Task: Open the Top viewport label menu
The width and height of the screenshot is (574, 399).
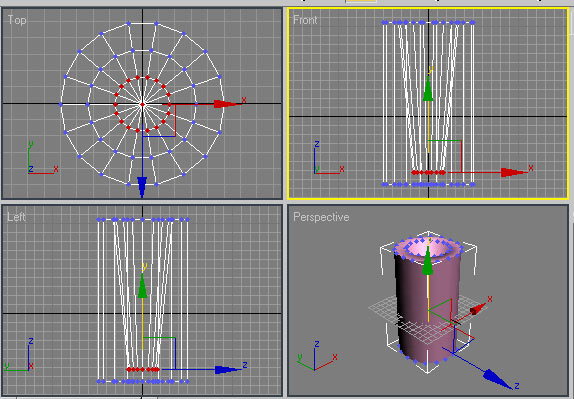Action: click(x=17, y=19)
